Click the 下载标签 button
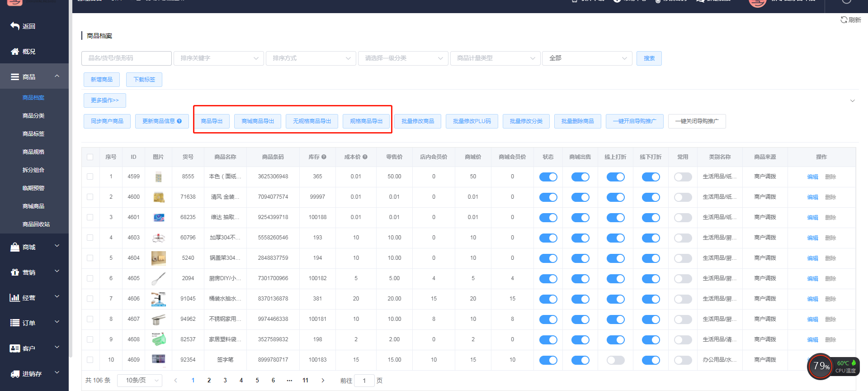868x391 pixels. pos(144,80)
